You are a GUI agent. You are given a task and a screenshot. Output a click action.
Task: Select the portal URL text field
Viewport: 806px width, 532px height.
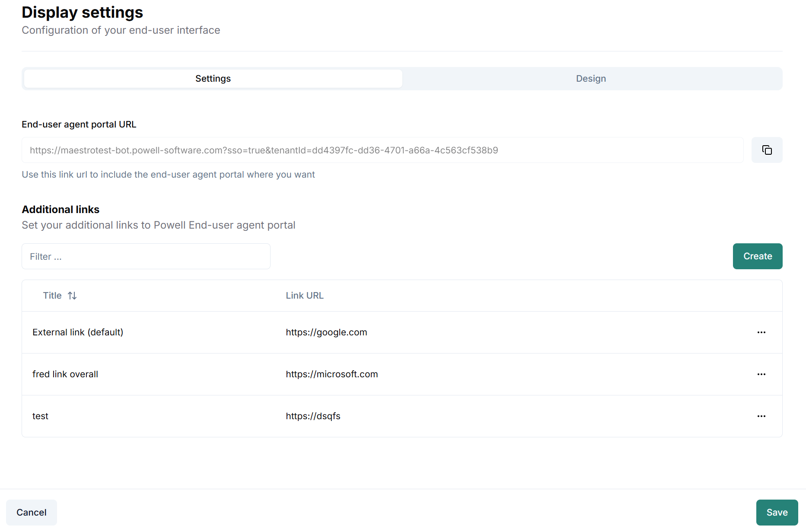(382, 150)
